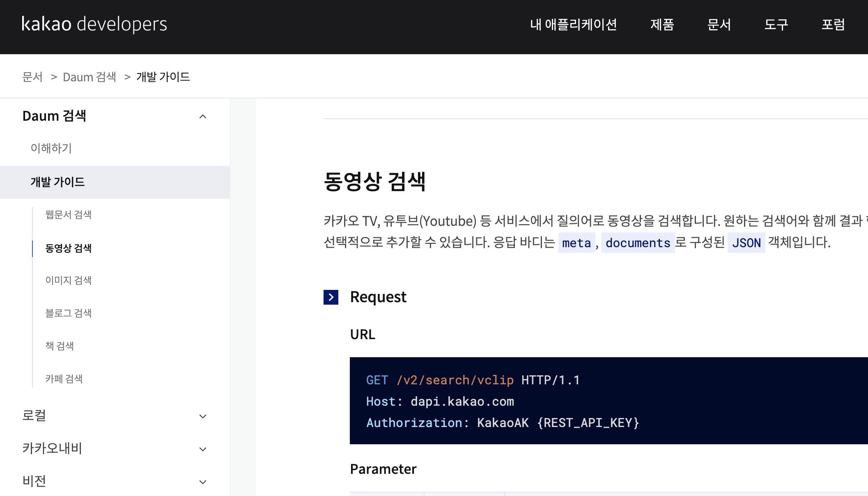Image resolution: width=868 pixels, height=496 pixels.
Task: Open the 제품 top menu
Action: [x=662, y=25]
